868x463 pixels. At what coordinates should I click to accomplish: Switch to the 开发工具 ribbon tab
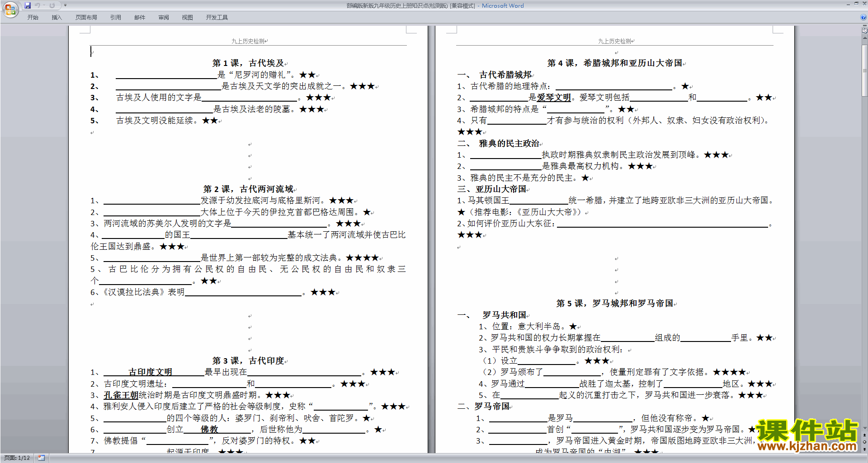217,18
